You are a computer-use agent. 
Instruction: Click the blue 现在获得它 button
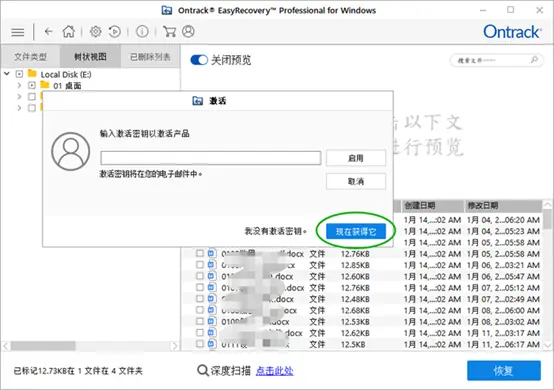[x=356, y=232]
